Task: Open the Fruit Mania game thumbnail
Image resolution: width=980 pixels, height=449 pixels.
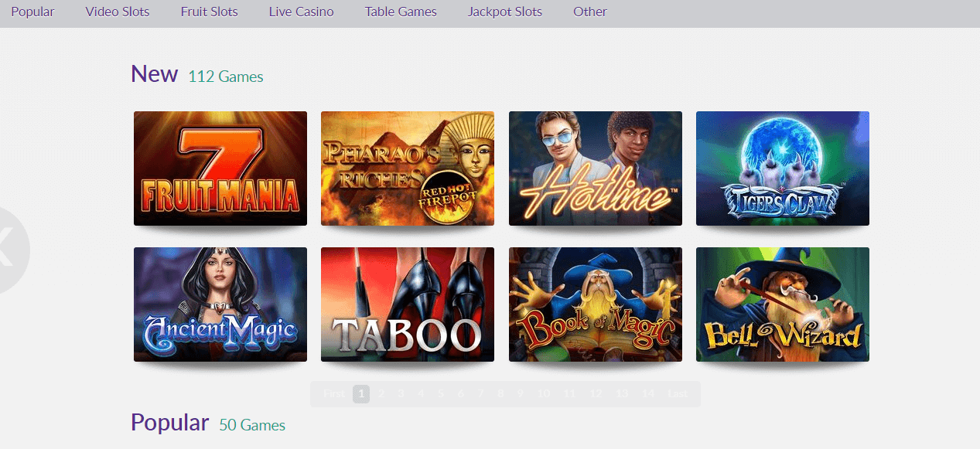Action: pos(220,168)
